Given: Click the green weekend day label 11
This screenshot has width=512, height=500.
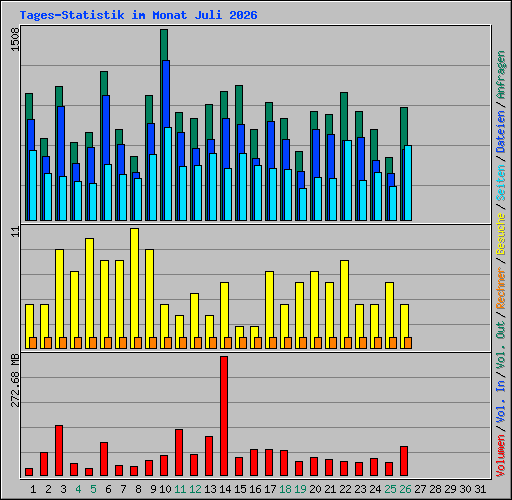Looking at the screenshot, I should (x=180, y=489).
